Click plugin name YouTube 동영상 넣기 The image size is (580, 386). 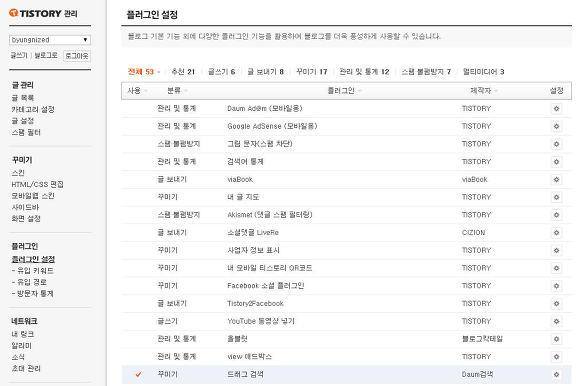(261, 321)
